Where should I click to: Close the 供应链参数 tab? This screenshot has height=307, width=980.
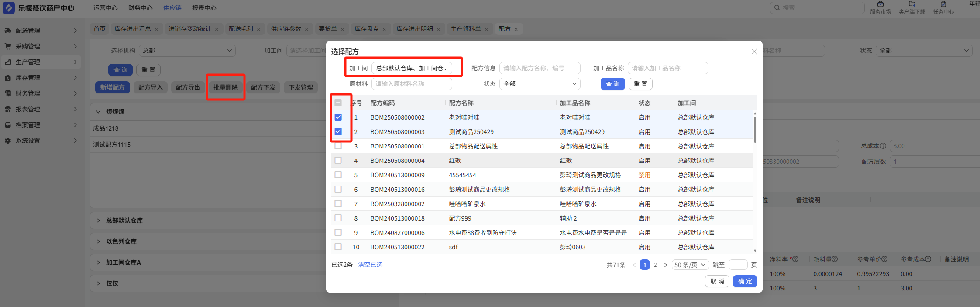[x=306, y=29]
